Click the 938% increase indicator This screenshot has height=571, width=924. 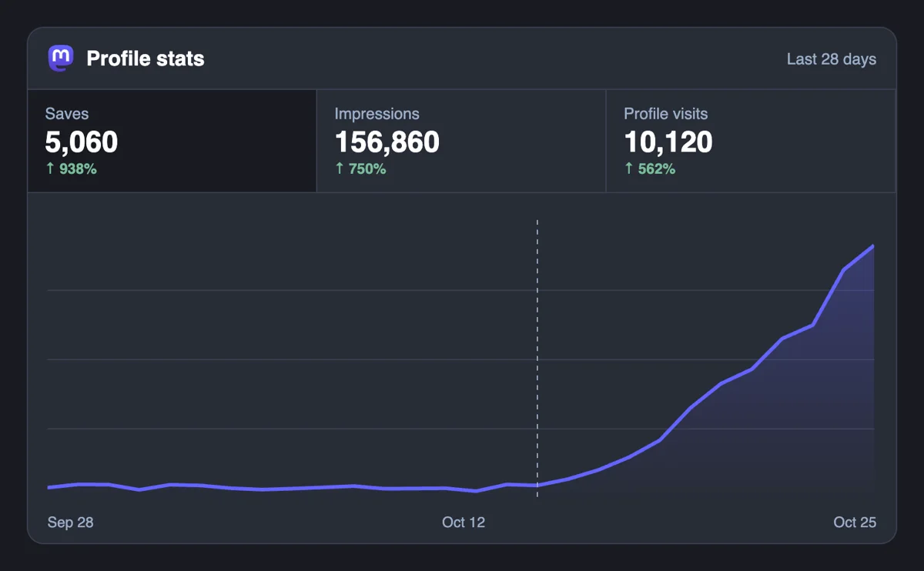pos(71,169)
